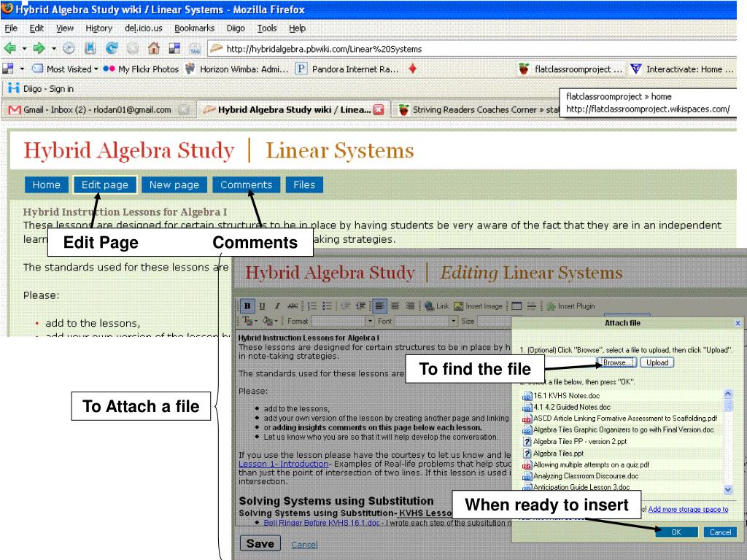Open the Tools menu
Viewport: 747px width, 560px height.
click(267, 28)
